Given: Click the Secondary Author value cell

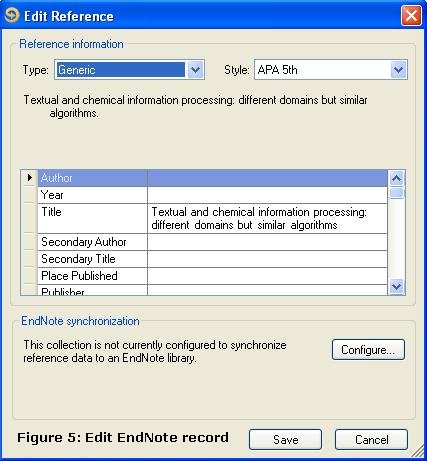Looking at the screenshot, I should point(267,242).
